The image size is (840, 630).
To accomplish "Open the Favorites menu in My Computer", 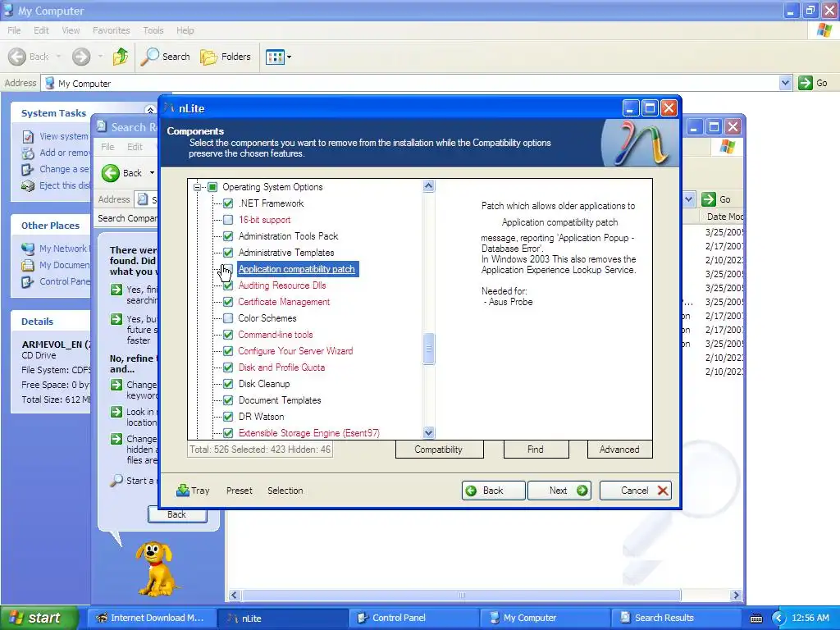I will (112, 30).
